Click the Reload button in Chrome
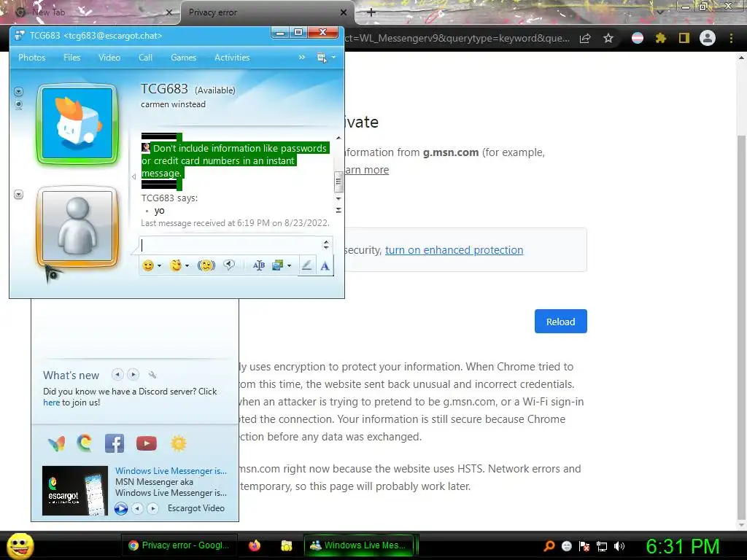 (x=561, y=322)
